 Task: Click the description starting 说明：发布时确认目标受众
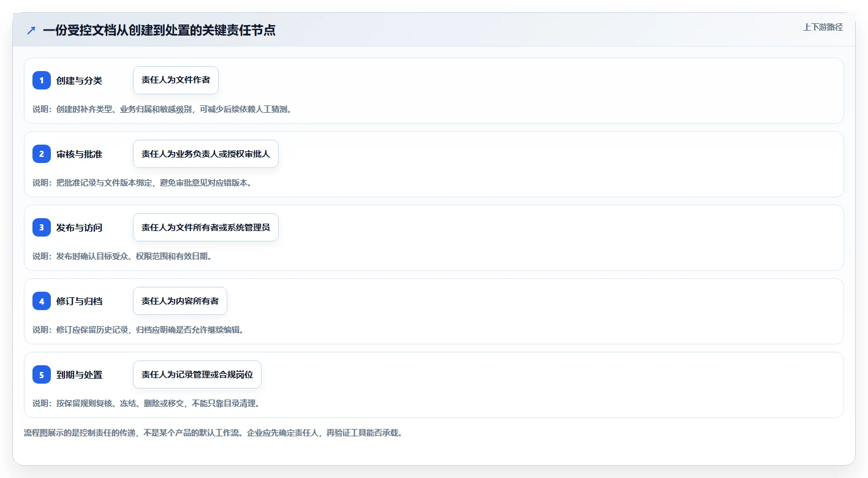coord(123,256)
